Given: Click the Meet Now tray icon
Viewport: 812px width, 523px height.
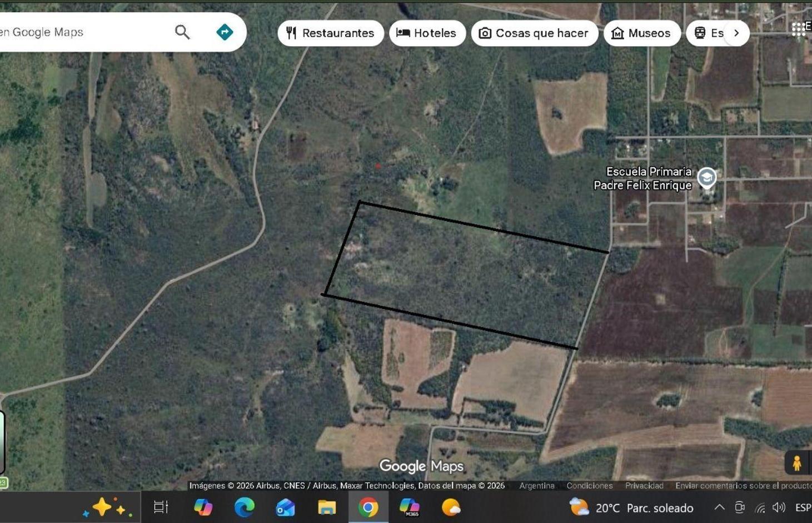Looking at the screenshot, I should pyautogui.click(x=740, y=507).
